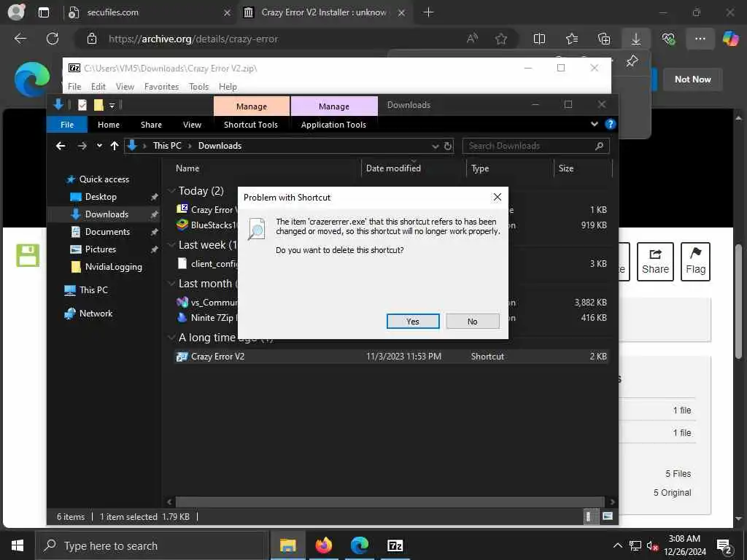Select Documents in navigation pane
The width and height of the screenshot is (747, 560).
click(x=107, y=232)
